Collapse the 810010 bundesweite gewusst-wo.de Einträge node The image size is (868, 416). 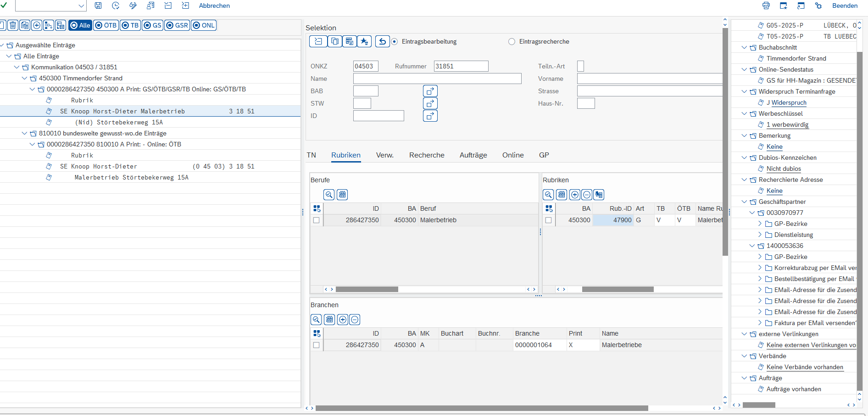pyautogui.click(x=25, y=133)
